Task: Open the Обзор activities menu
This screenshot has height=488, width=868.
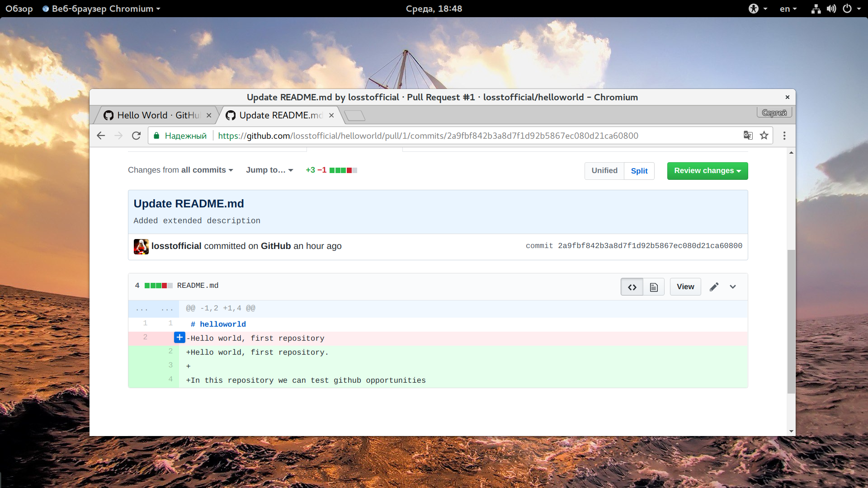Action: coord(19,9)
